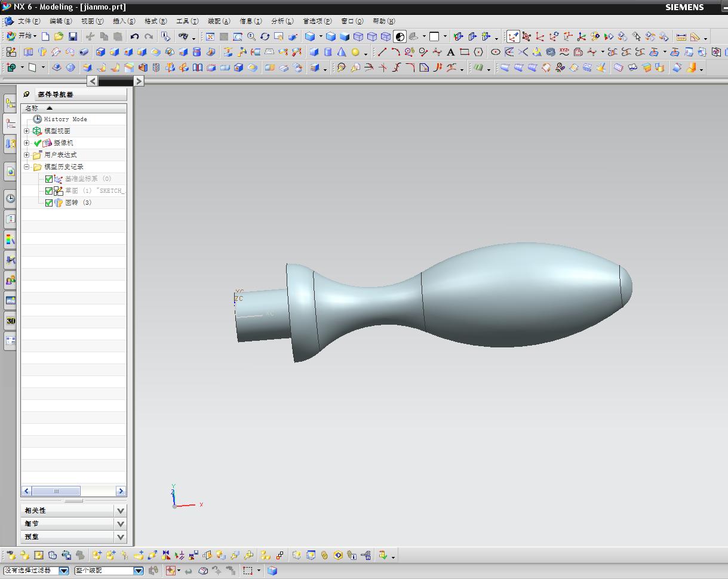
Task: Expand the 摄像机 tree node
Action: [x=26, y=143]
